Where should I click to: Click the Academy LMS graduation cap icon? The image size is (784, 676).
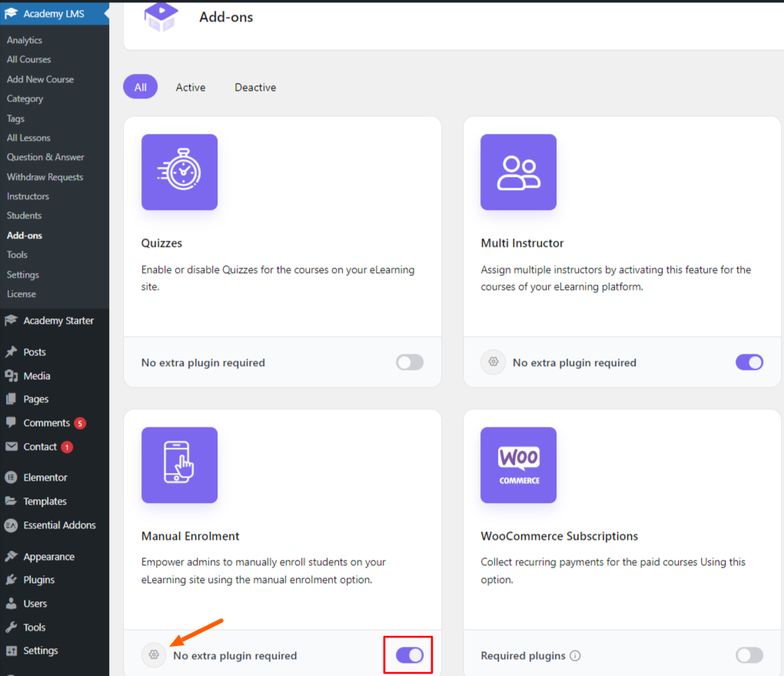(x=11, y=14)
